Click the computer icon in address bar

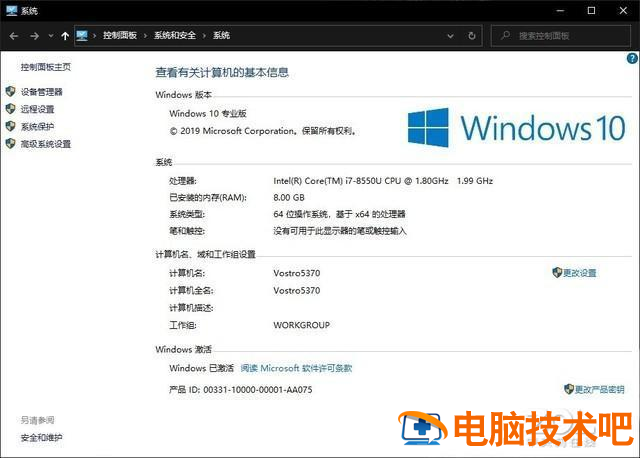[x=82, y=36]
